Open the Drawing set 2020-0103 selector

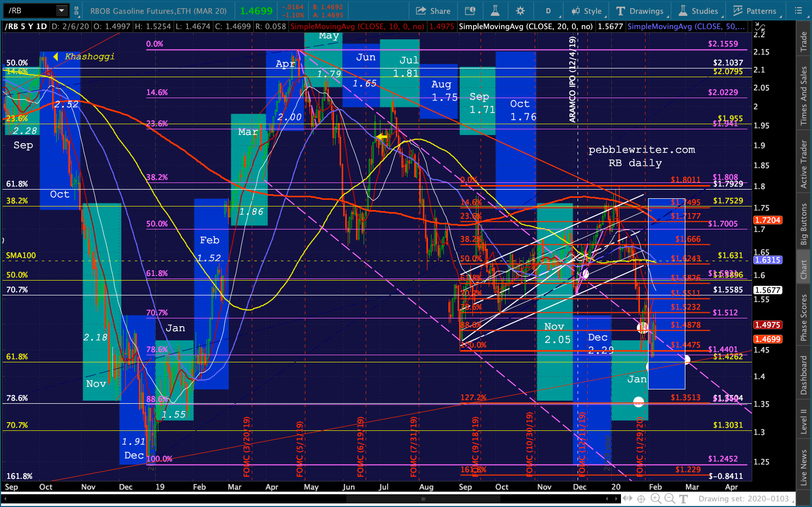pos(746,499)
